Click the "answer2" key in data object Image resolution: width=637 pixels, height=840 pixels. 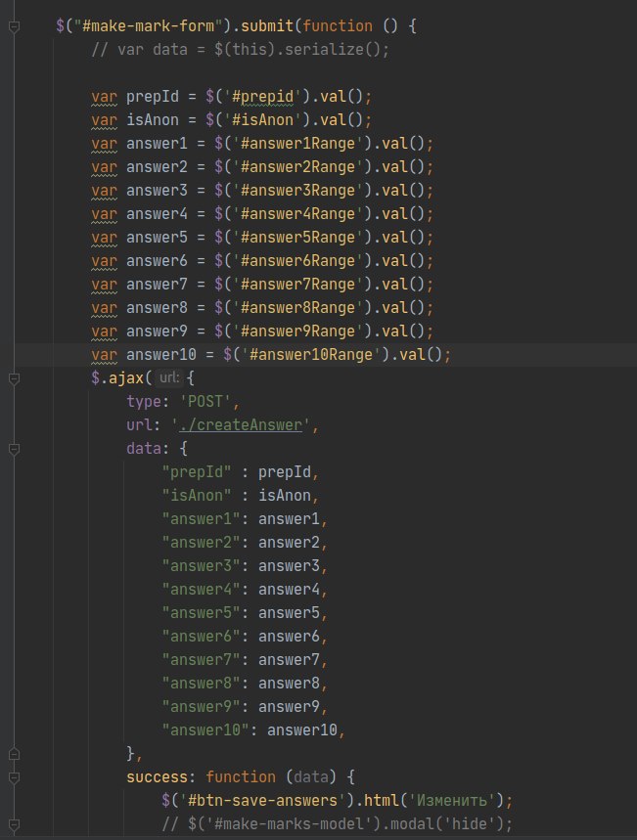pyautogui.click(x=201, y=543)
